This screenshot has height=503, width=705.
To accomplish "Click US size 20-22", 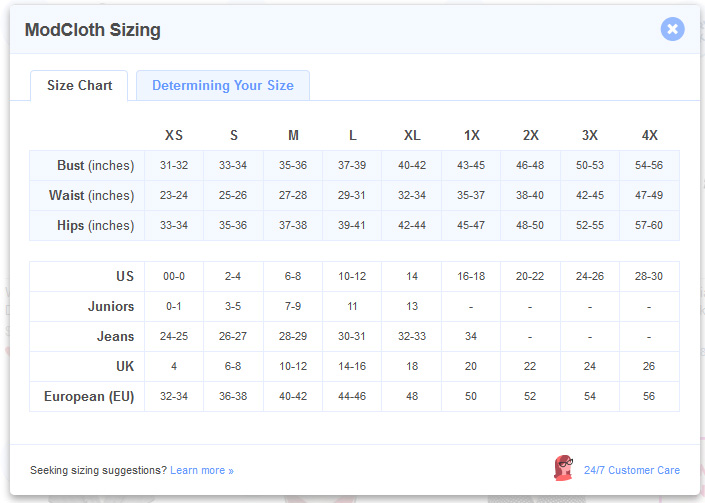I will pyautogui.click(x=530, y=276).
